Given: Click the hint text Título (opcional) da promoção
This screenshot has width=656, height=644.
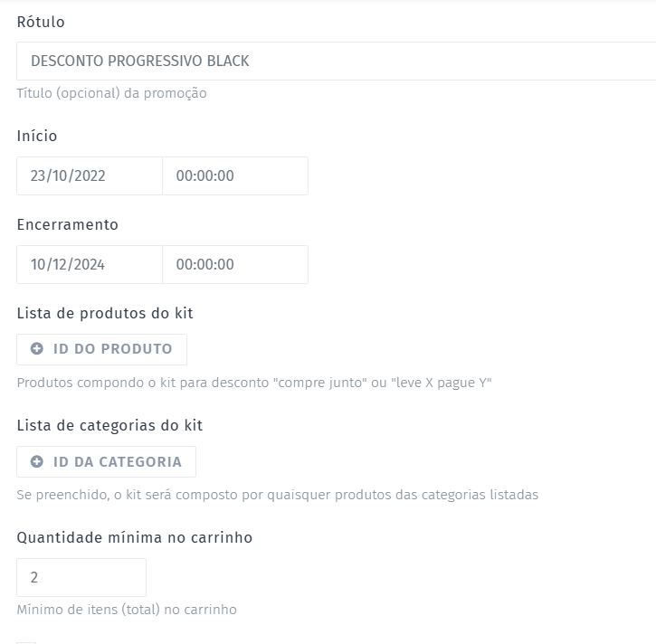Looking at the screenshot, I should [x=112, y=93].
